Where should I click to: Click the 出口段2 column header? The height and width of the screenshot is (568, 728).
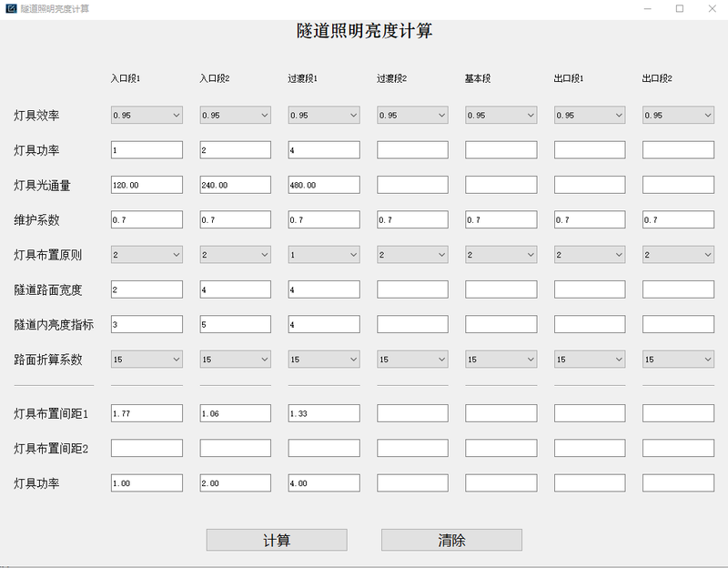(657, 78)
